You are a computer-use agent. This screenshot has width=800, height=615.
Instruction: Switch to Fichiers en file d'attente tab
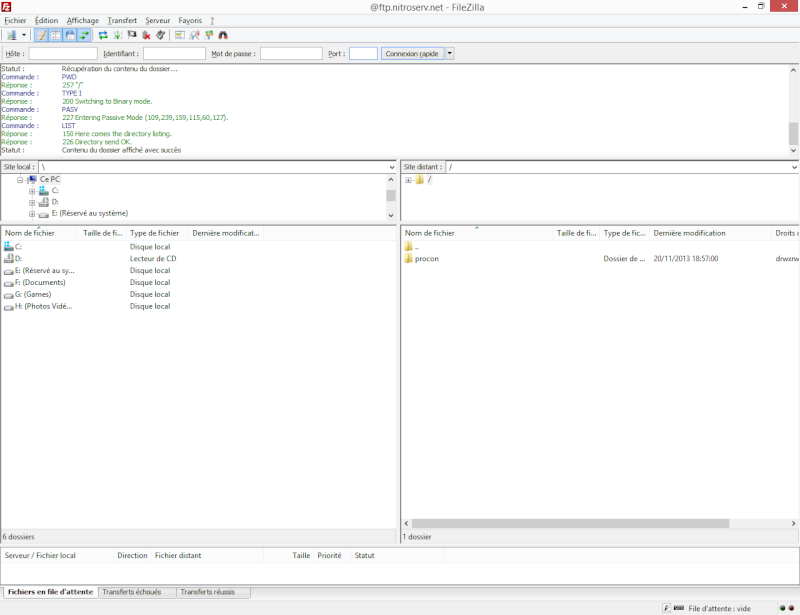click(x=51, y=592)
